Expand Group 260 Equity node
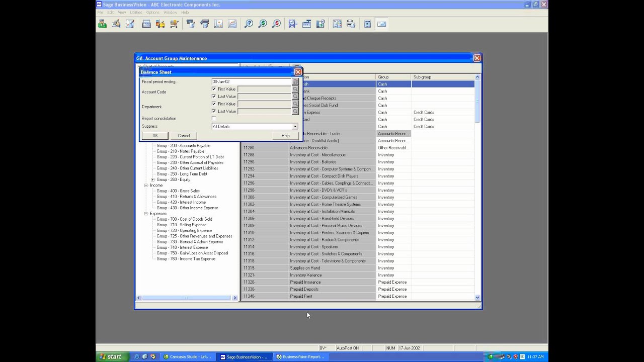The image size is (644, 362). point(152,179)
